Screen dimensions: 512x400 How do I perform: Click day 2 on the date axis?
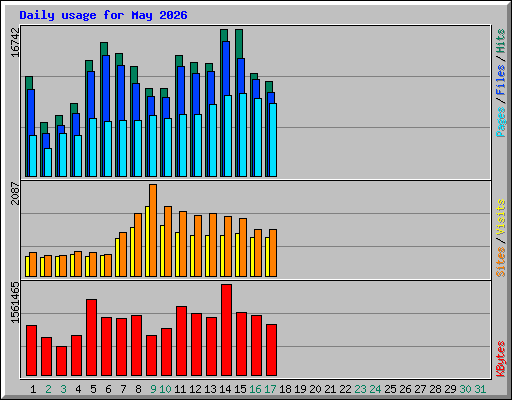point(48,389)
